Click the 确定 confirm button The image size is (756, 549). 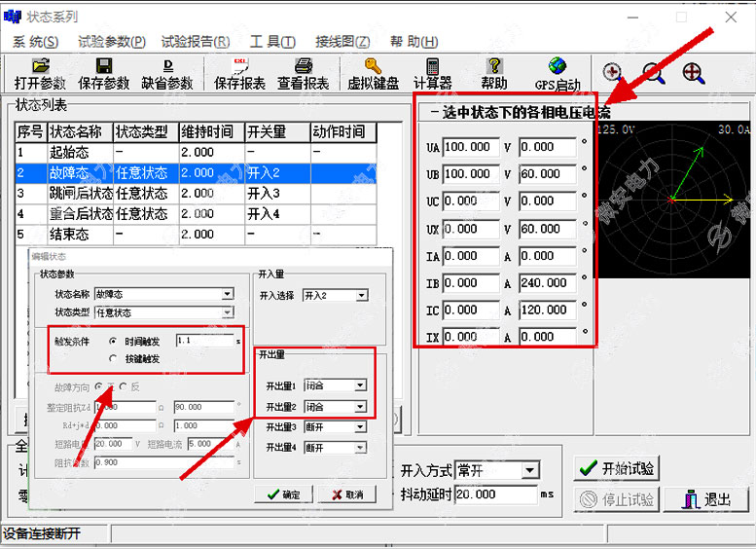click(x=282, y=494)
